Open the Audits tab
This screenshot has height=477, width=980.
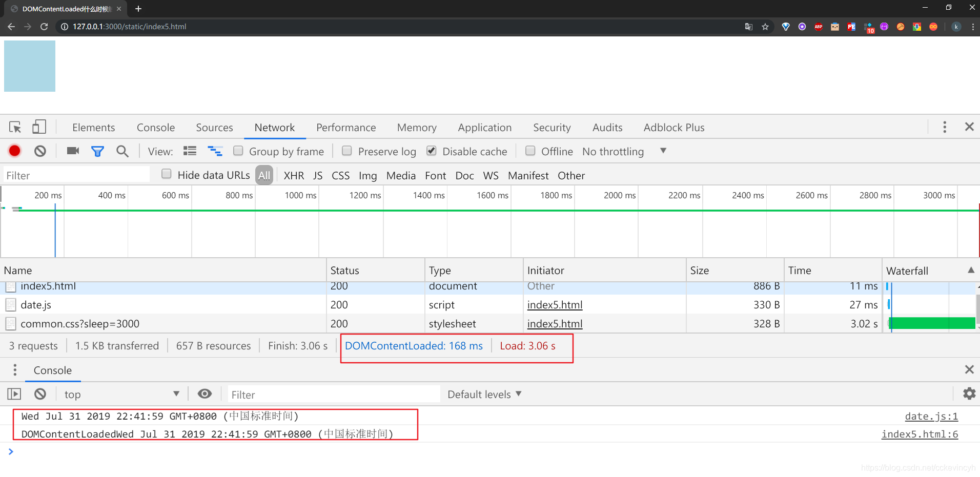(x=607, y=127)
